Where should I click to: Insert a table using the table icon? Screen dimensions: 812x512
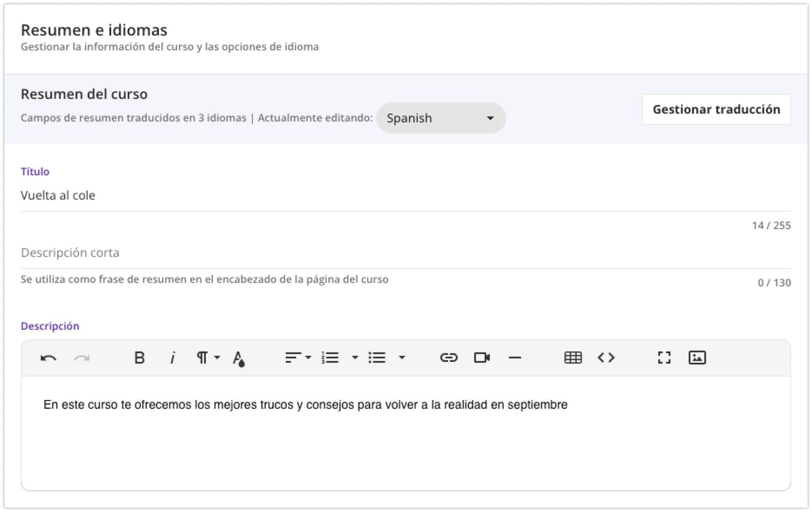point(573,358)
